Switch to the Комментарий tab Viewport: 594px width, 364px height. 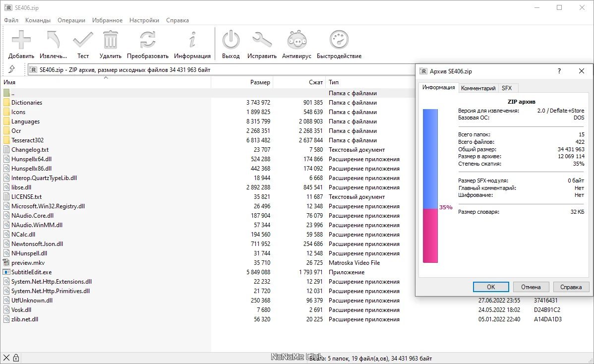(478, 88)
